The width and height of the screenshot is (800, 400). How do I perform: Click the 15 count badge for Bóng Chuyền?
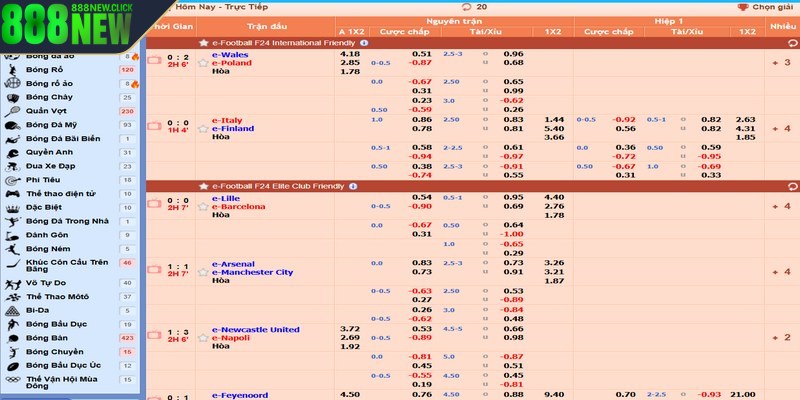tap(128, 352)
